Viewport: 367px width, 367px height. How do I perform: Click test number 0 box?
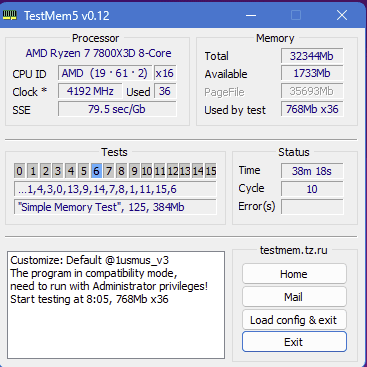click(20, 171)
